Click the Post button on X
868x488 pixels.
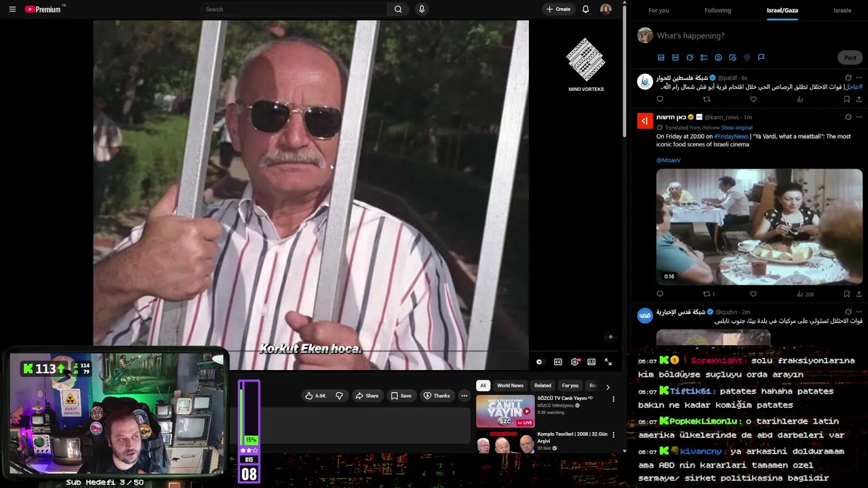click(x=850, y=58)
